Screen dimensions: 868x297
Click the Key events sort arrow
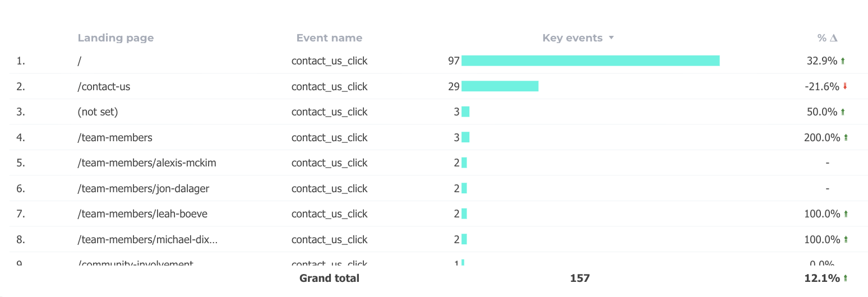pos(611,38)
